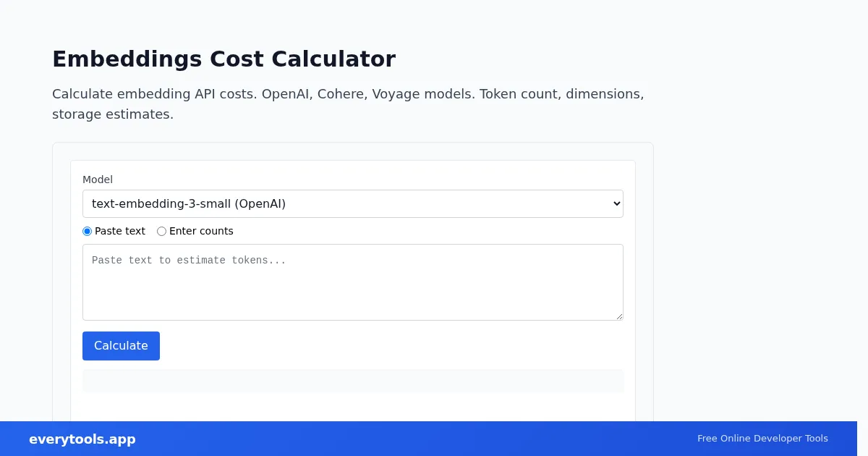Click the "Enter counts" label text
Screen dimensions: 868x456
[x=201, y=232]
